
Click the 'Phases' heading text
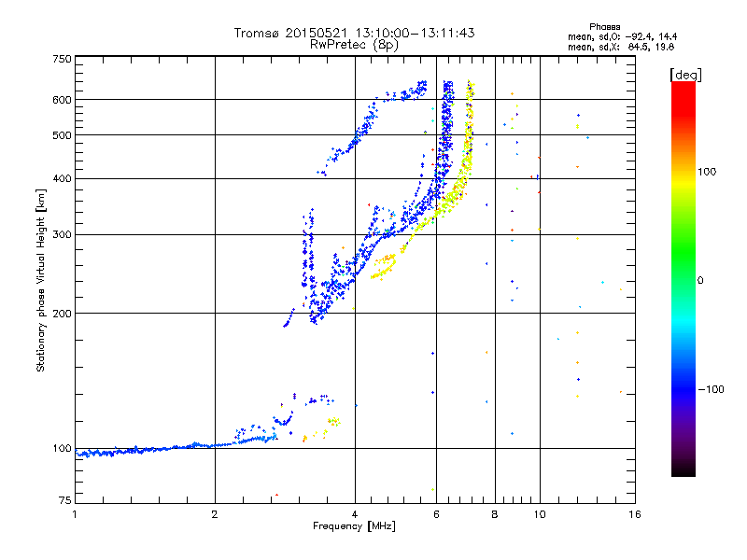coord(604,27)
